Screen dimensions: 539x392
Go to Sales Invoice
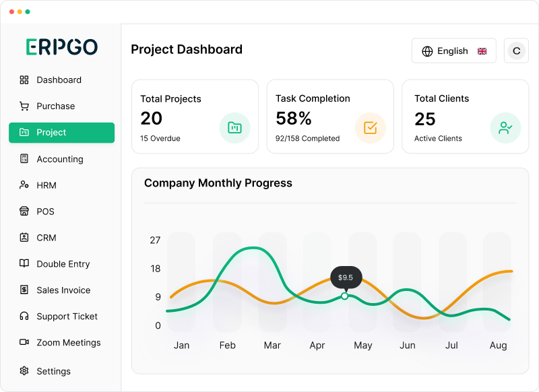point(61,290)
